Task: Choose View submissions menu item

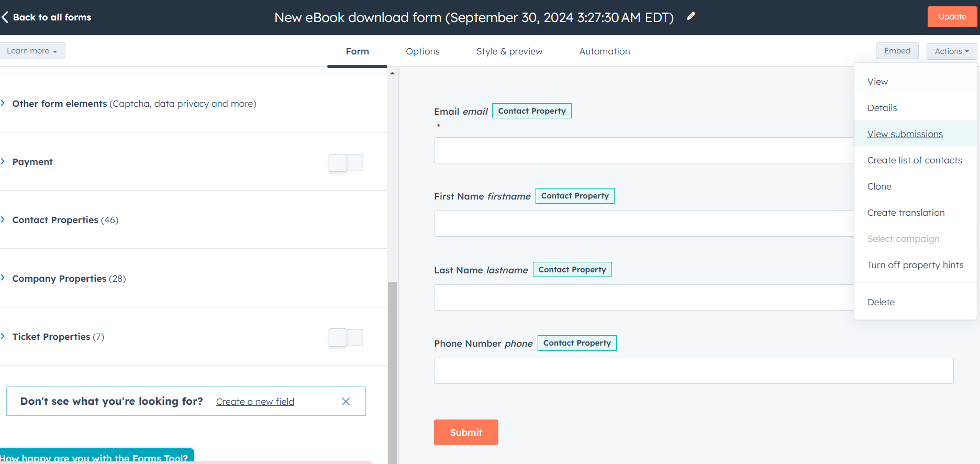Action: [x=915, y=134]
